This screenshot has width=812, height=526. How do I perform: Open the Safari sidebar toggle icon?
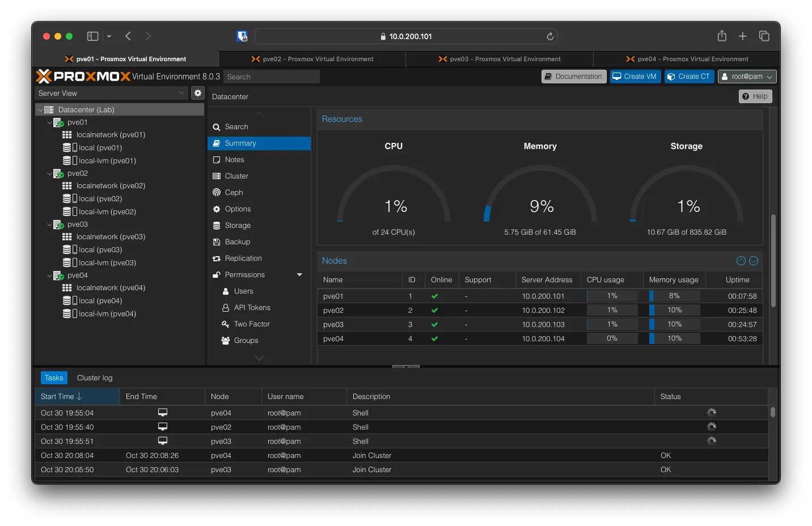(x=92, y=36)
